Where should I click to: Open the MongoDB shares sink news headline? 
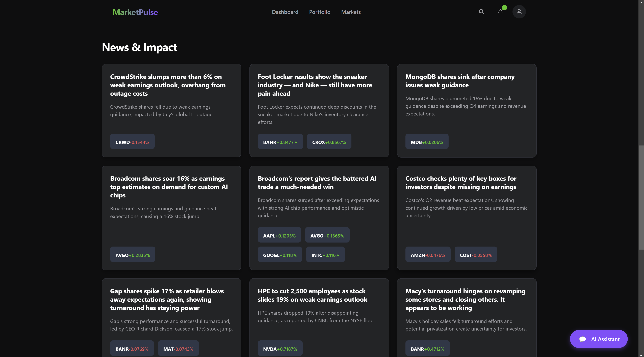click(x=459, y=81)
